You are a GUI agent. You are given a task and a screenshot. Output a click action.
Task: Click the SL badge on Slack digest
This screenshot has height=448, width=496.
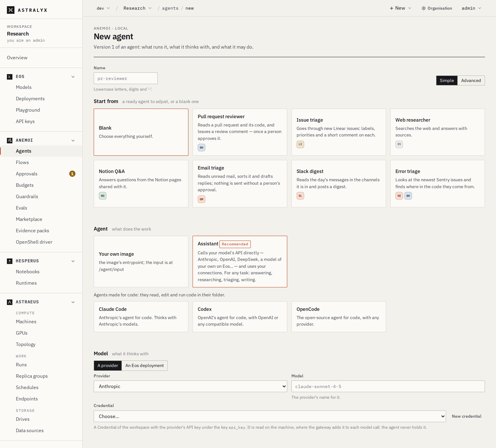tap(300, 196)
